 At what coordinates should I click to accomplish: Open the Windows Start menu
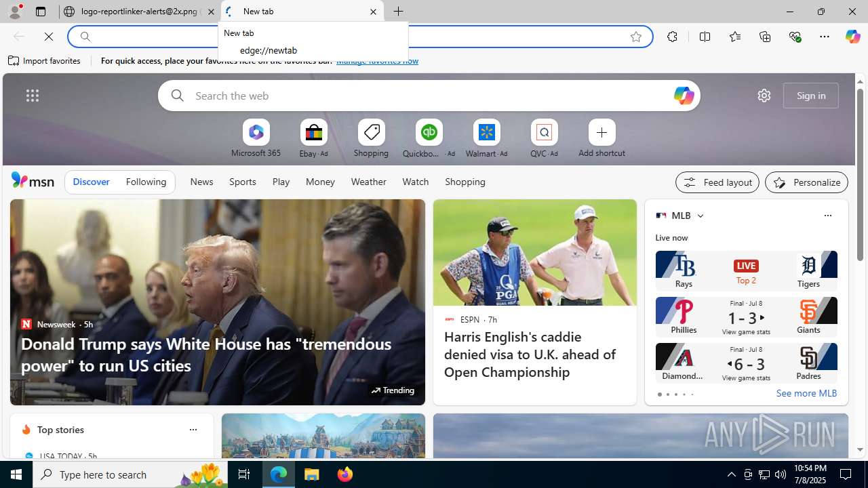coord(16,474)
